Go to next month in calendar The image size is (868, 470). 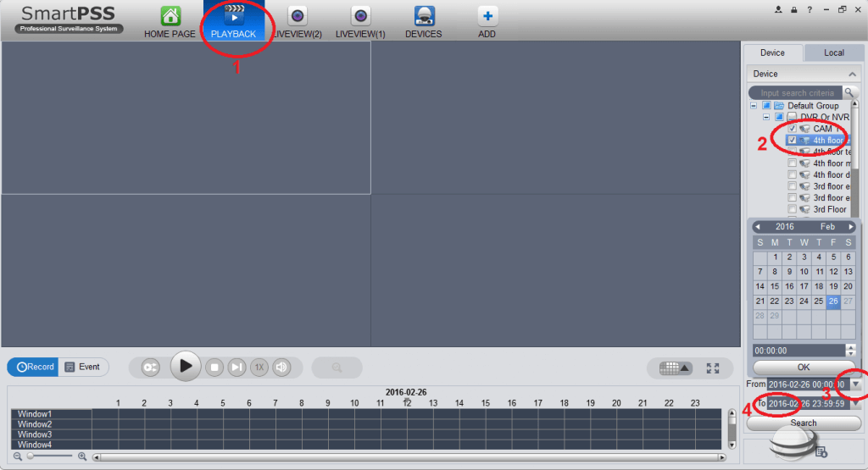click(851, 227)
